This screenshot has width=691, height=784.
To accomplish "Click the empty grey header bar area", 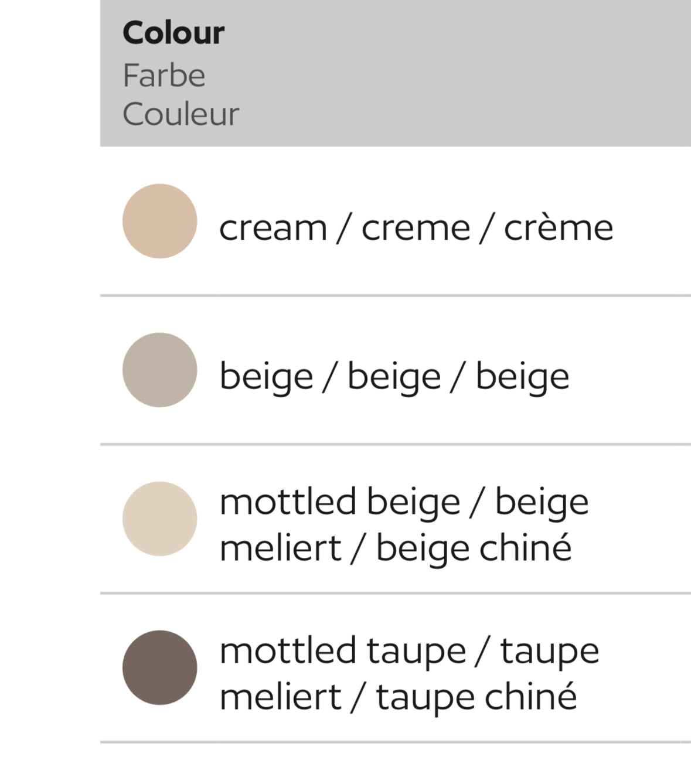I will click(469, 73).
